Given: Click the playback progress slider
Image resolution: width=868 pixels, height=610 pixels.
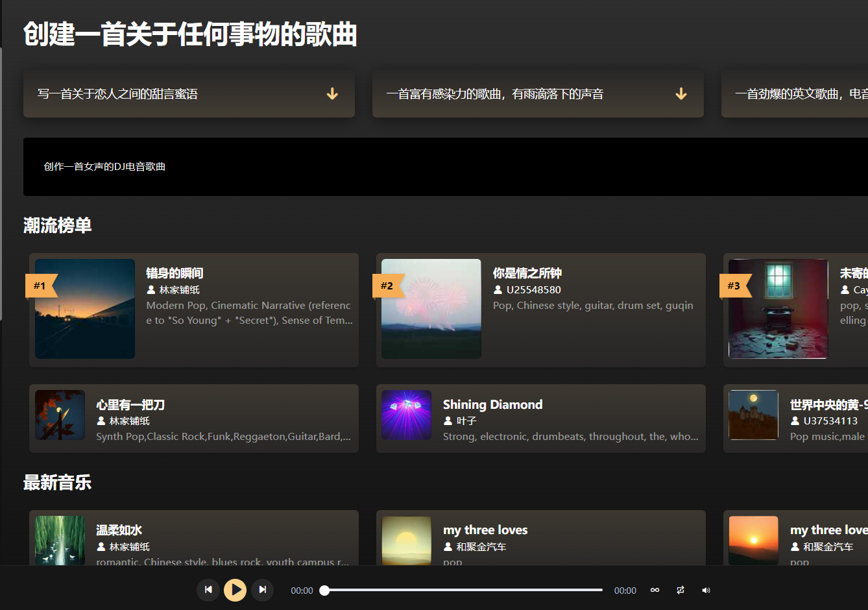Looking at the screenshot, I should point(463,590).
